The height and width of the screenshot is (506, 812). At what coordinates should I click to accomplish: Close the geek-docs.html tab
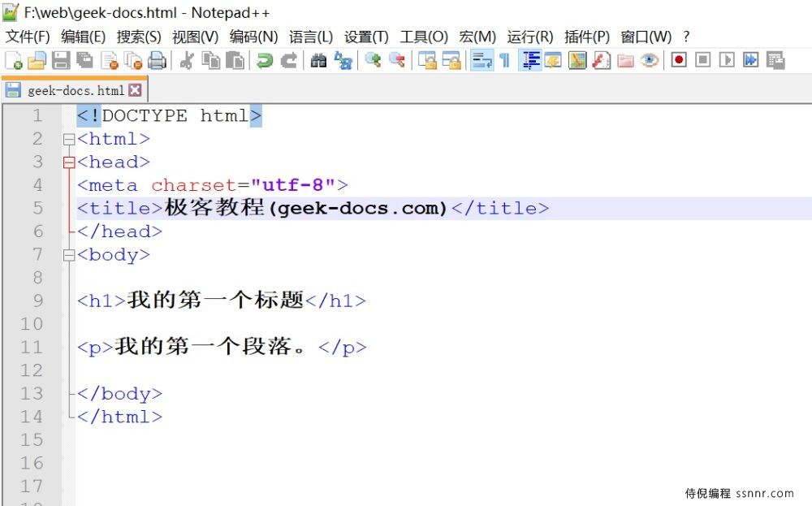pyautogui.click(x=135, y=91)
